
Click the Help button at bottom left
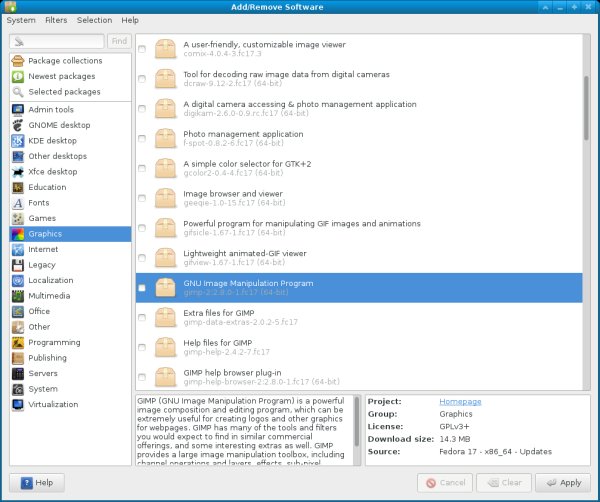(x=37, y=483)
